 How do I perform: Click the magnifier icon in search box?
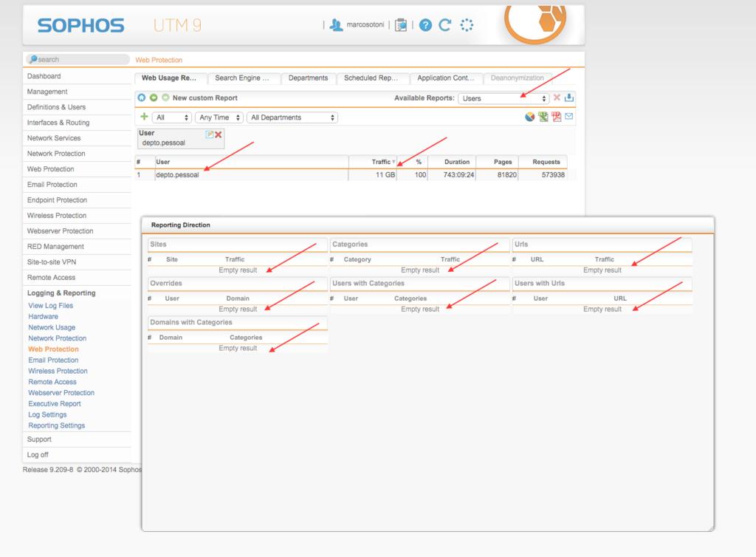pyautogui.click(x=32, y=59)
